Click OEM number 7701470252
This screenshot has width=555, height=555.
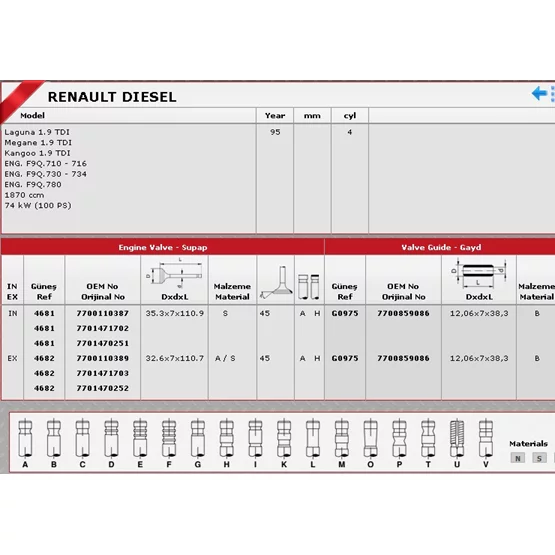[103, 388]
